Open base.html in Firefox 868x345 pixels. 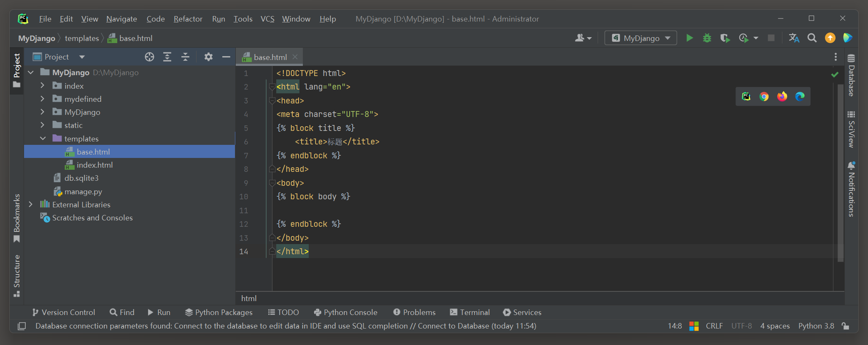click(782, 96)
